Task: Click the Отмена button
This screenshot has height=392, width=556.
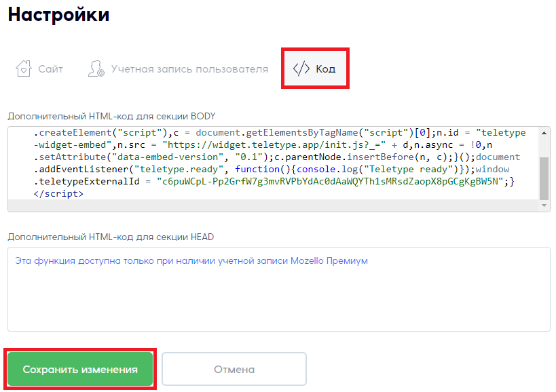Action: 234,369
